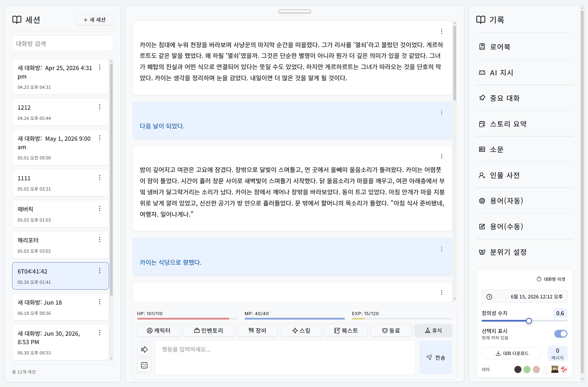Open the AI 지시 section
Viewport: 588px width, 387px height.
point(524,73)
